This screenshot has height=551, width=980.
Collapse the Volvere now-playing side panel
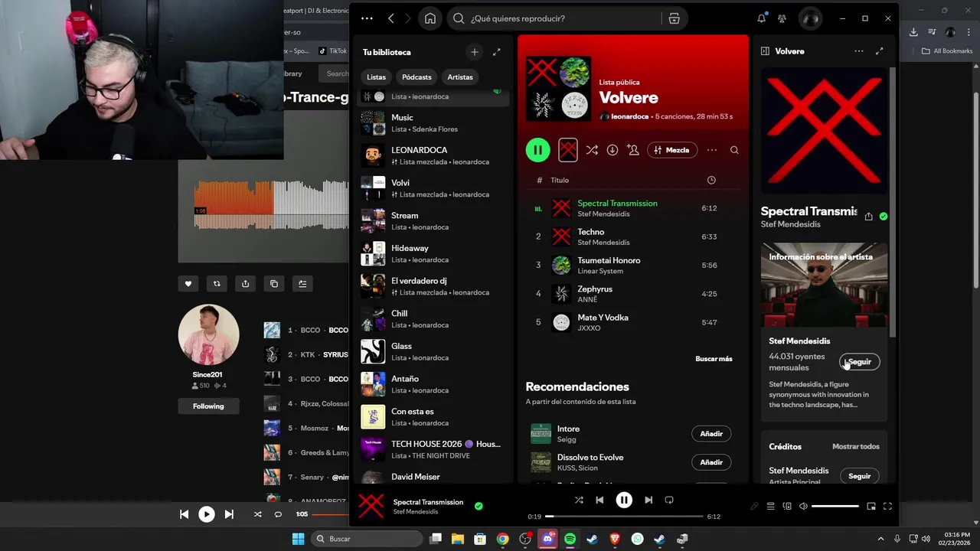(765, 51)
